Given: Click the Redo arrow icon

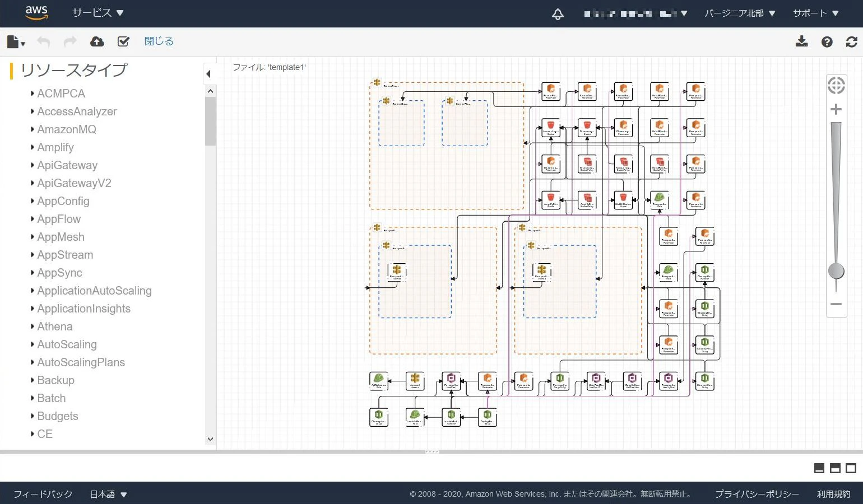Looking at the screenshot, I should point(70,41).
